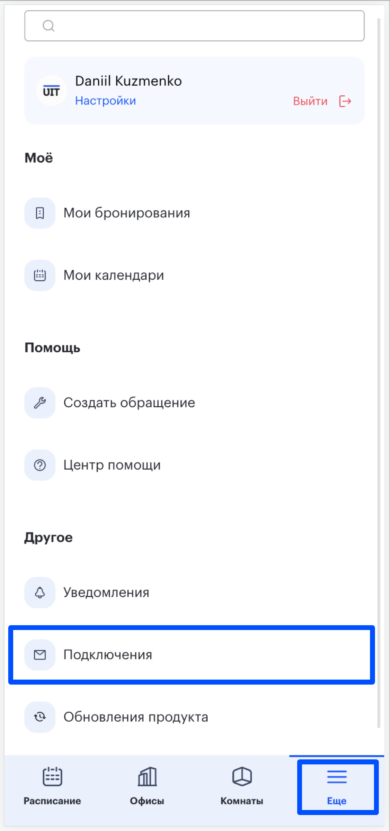Click the calendar icon for Мои календари
The width and height of the screenshot is (390, 831).
tap(40, 276)
